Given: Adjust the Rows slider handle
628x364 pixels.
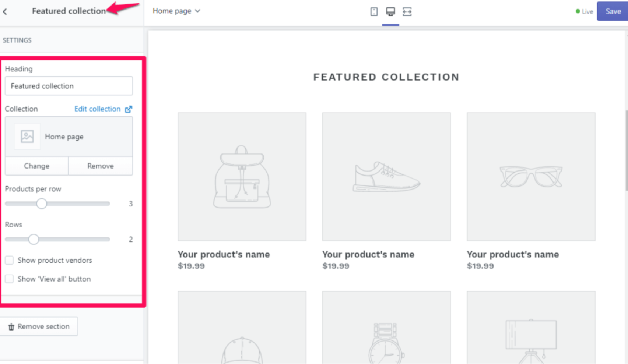Looking at the screenshot, I should (34, 239).
